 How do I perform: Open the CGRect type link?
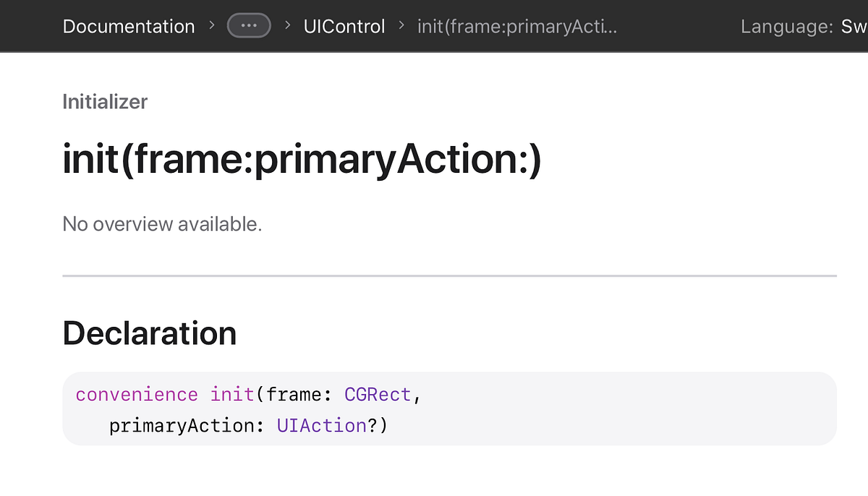(x=377, y=394)
